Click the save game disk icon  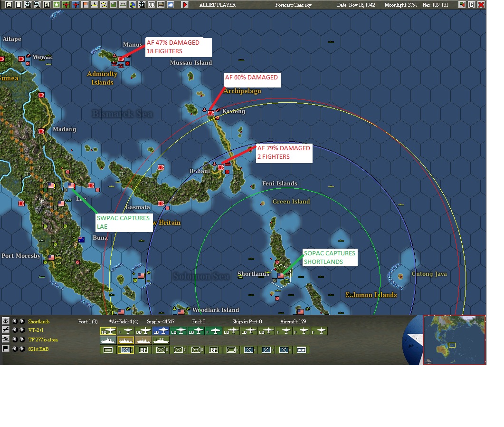coord(9,4)
